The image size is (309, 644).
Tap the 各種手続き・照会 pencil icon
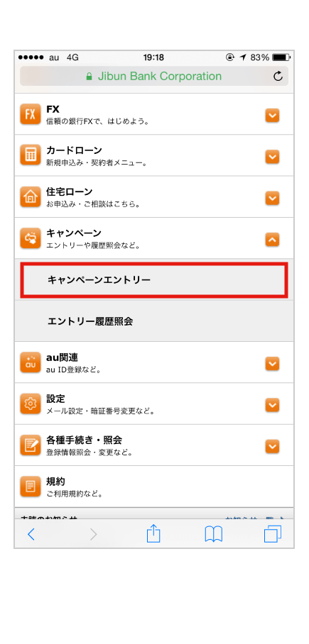[31, 445]
